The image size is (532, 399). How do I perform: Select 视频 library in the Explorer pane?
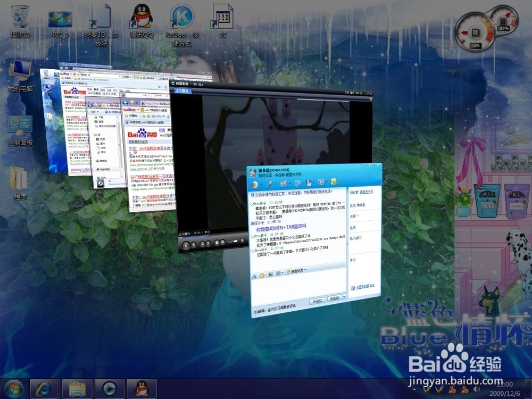tap(101, 139)
